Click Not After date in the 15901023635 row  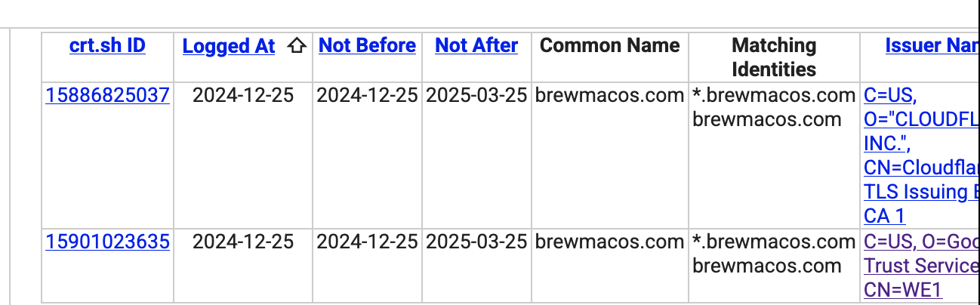tap(476, 242)
